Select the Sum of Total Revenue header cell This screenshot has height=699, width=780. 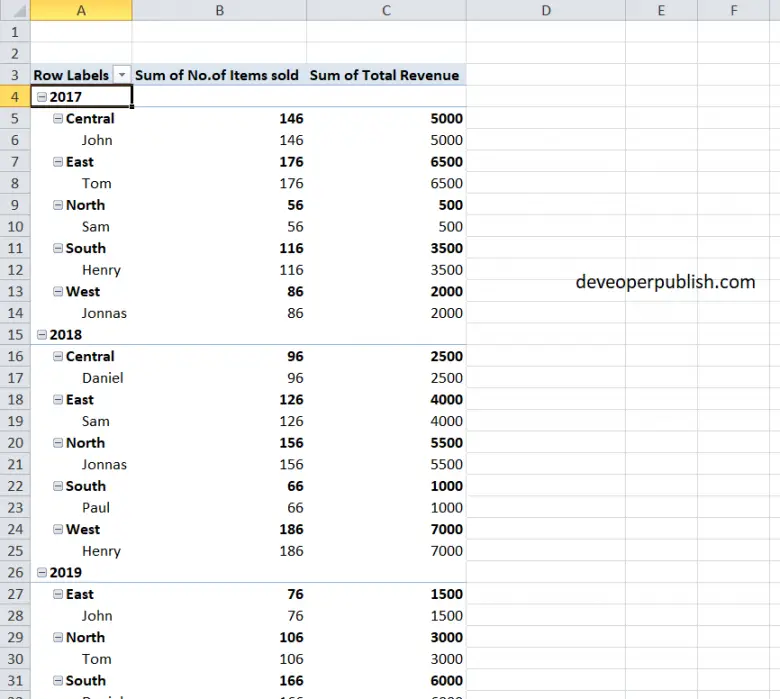(x=385, y=75)
